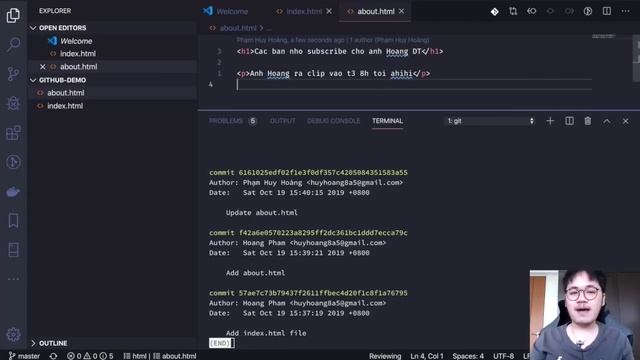Switch to the Welcome tab

226,11
